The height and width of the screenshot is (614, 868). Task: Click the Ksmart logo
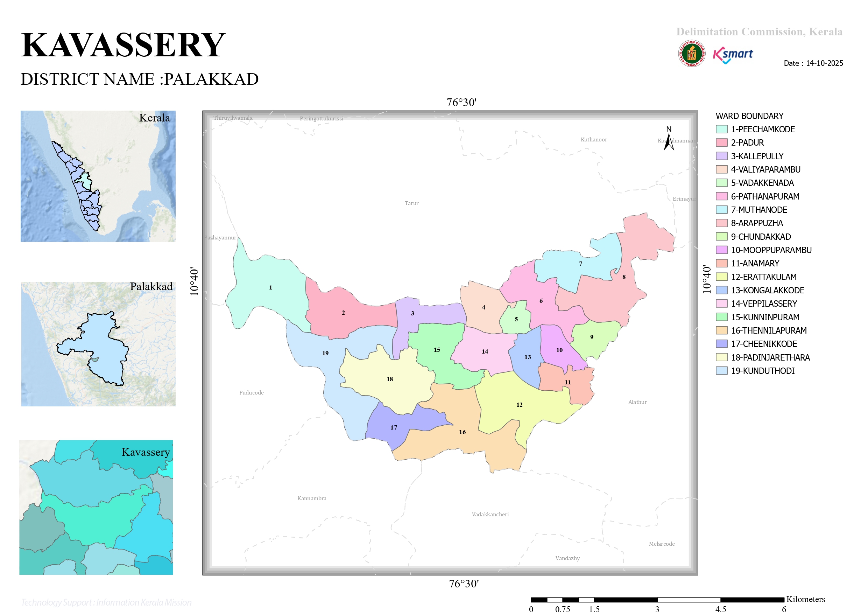(x=733, y=55)
